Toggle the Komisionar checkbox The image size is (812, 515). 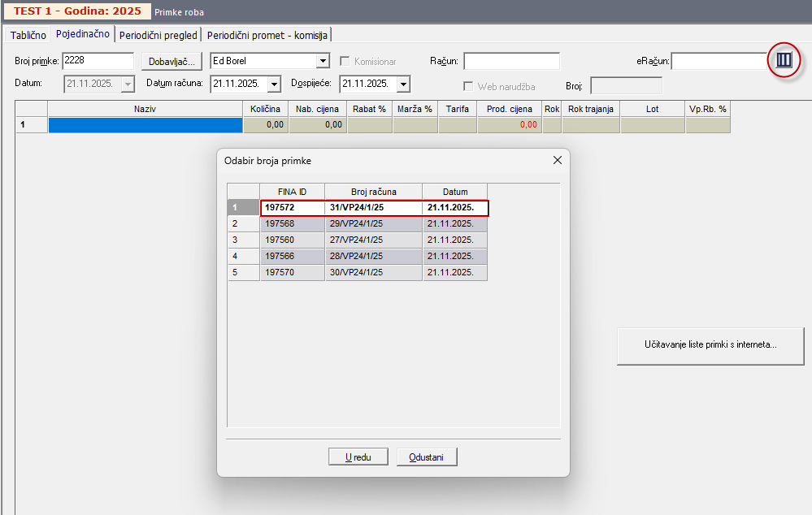point(345,61)
